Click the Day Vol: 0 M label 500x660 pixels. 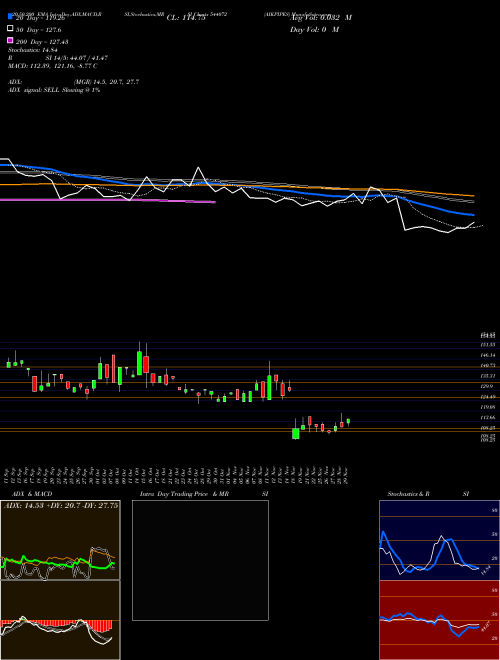coord(314,29)
